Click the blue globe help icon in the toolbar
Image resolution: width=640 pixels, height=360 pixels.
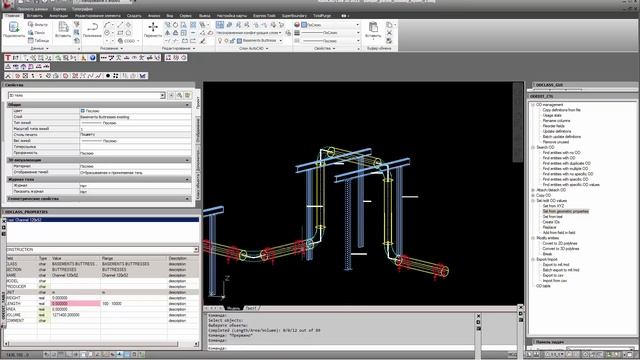(93, 58)
